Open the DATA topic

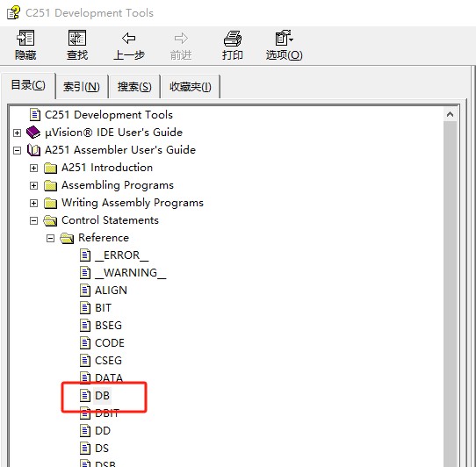(x=109, y=378)
